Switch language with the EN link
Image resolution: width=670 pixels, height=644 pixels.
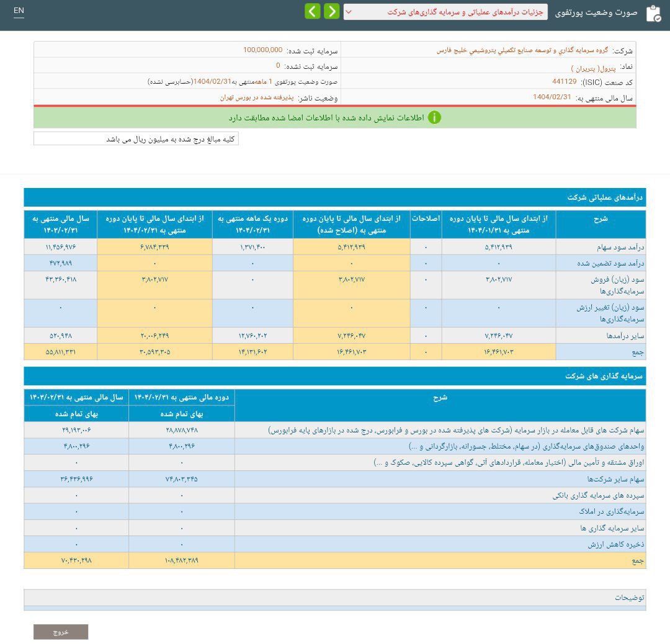tap(19, 11)
